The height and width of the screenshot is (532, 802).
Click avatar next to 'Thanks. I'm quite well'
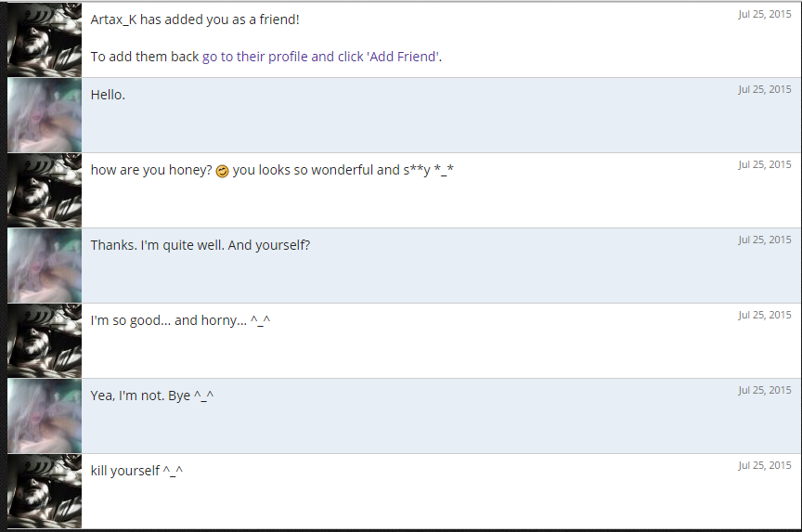[x=45, y=266]
